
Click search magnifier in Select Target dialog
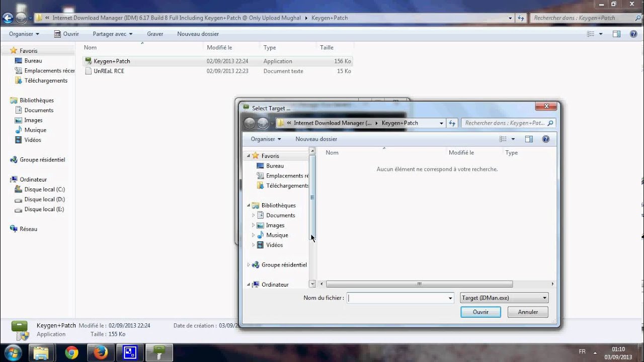point(550,123)
